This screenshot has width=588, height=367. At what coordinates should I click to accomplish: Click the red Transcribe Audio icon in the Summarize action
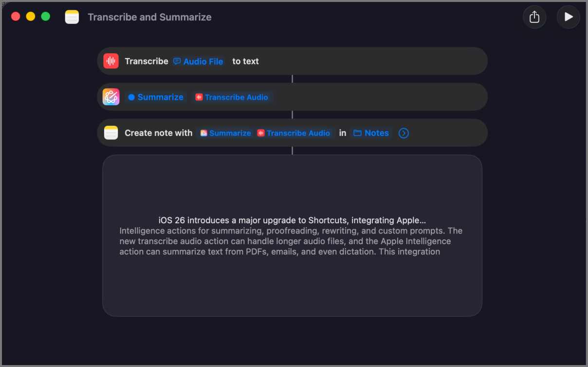(x=199, y=97)
